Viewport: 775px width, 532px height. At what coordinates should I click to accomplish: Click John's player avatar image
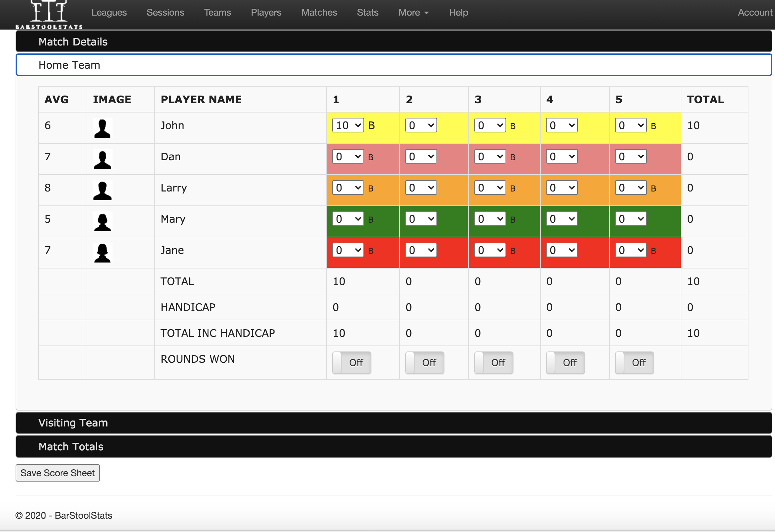(102, 128)
